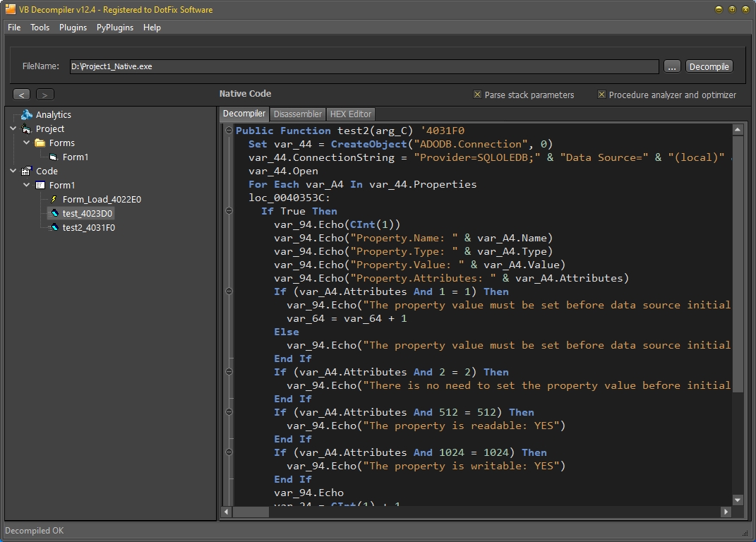Click the horizontal scroll left arrow

[x=227, y=512]
